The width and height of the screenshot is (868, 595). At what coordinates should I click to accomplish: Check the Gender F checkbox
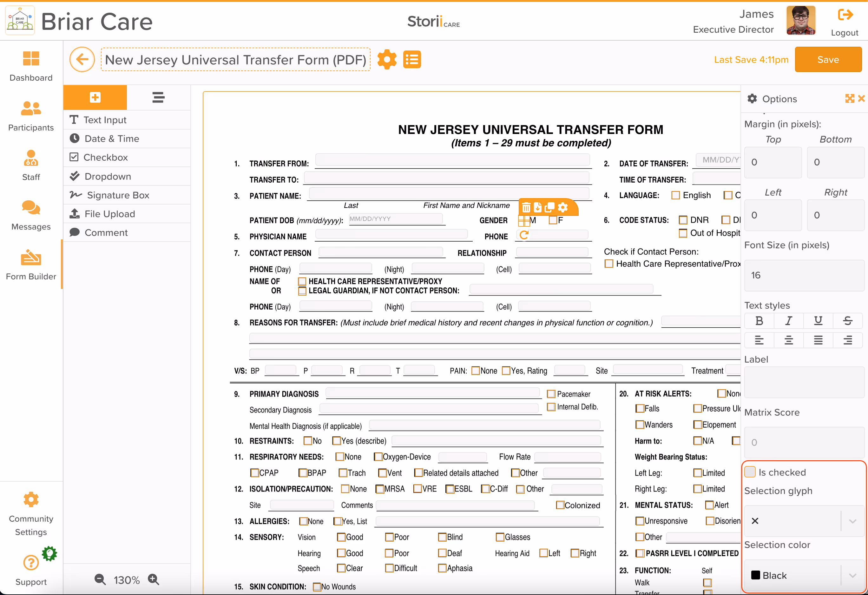click(x=553, y=220)
